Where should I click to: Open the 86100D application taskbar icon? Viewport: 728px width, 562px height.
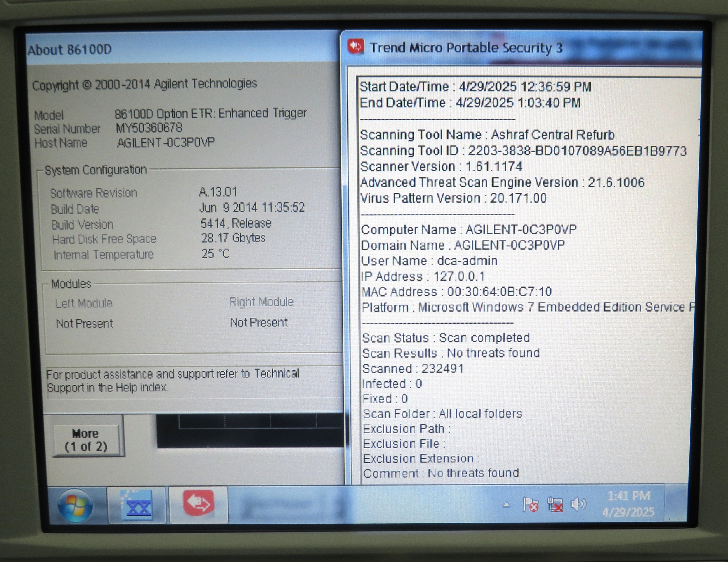pos(137,505)
